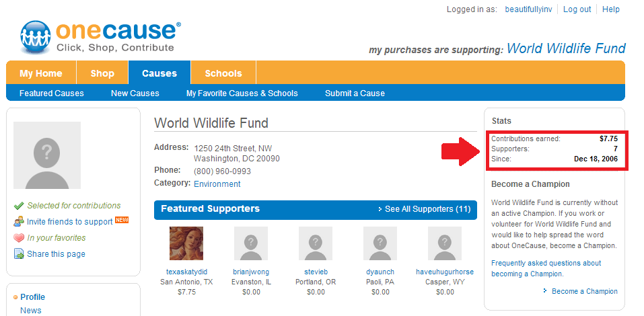Click the Environment category link
Viewport: 644px width, 316px height.
tap(217, 184)
